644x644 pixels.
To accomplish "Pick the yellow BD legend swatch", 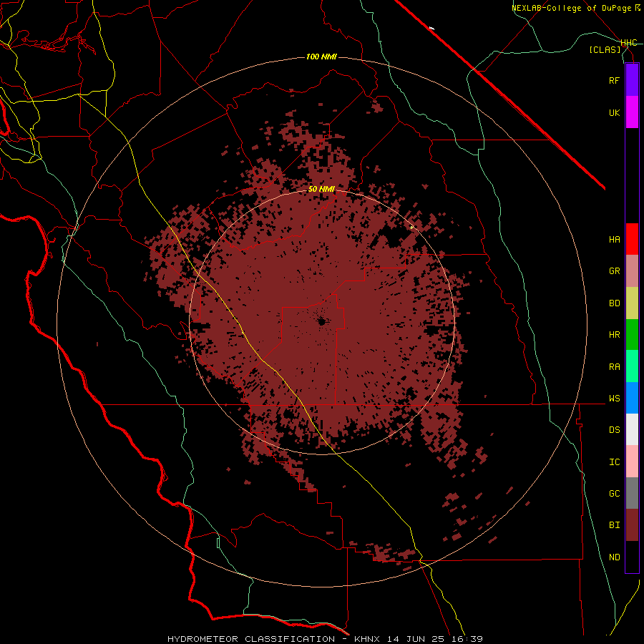I will (632, 303).
